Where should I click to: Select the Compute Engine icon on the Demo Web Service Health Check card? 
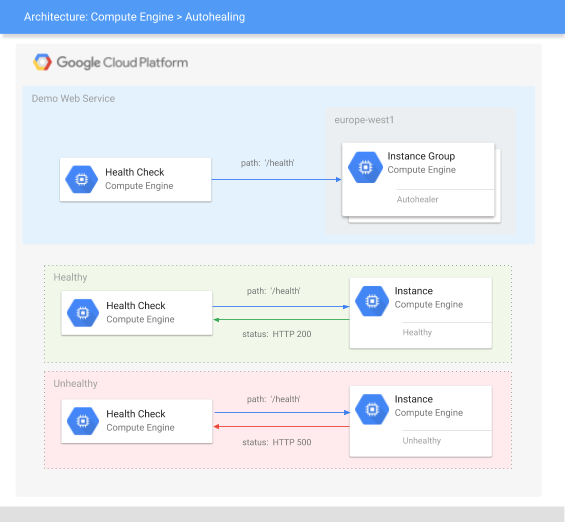(x=81, y=179)
